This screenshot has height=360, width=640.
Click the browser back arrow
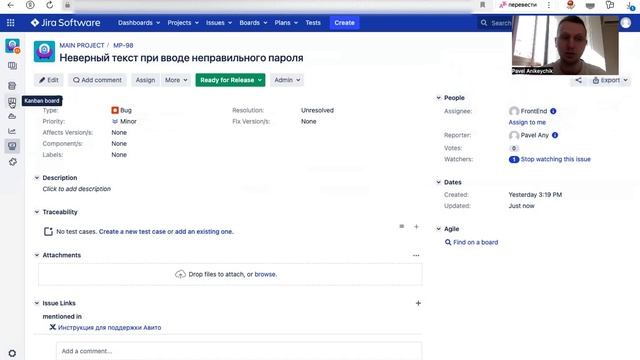point(11,5)
